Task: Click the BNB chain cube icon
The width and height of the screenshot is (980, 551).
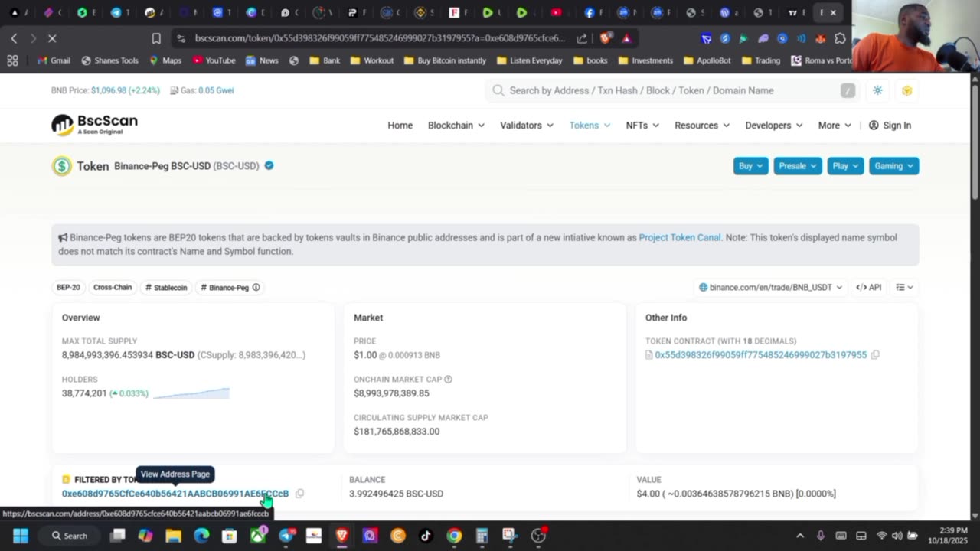Action: (907, 90)
